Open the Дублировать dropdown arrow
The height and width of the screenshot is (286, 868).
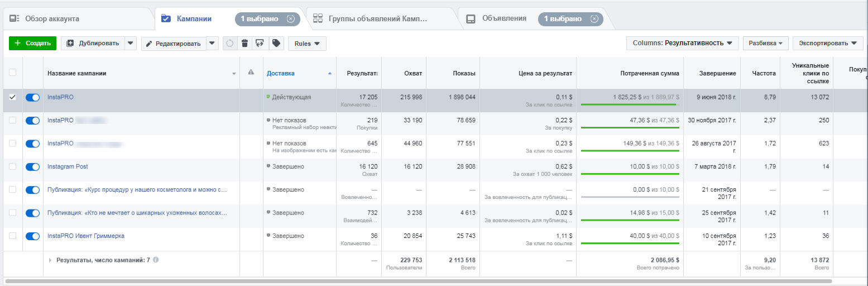tap(130, 43)
